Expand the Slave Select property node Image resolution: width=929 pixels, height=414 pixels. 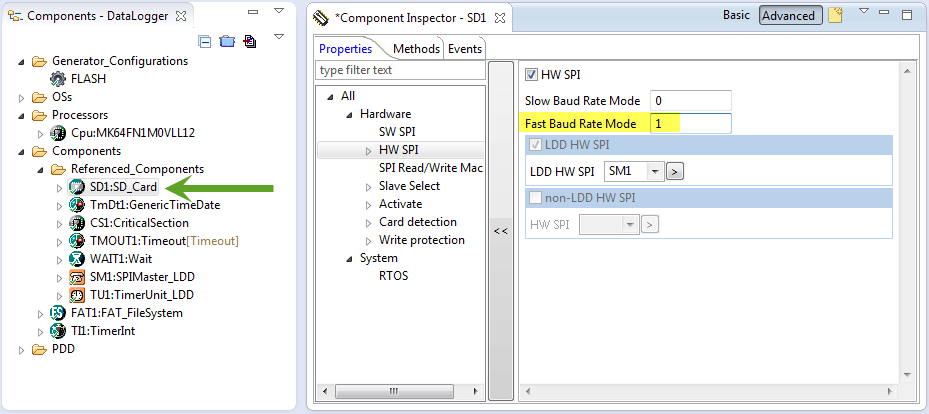[x=369, y=186]
